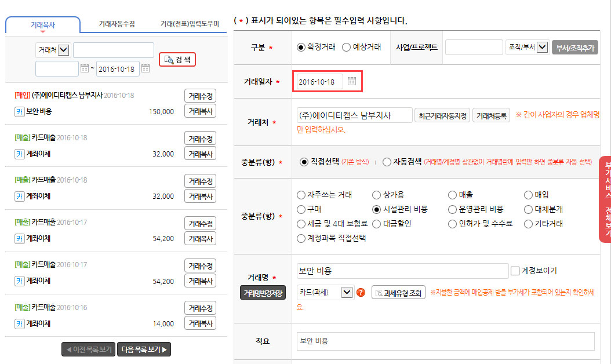
Task: Choose 상가용 category radio
Action: pos(376,195)
